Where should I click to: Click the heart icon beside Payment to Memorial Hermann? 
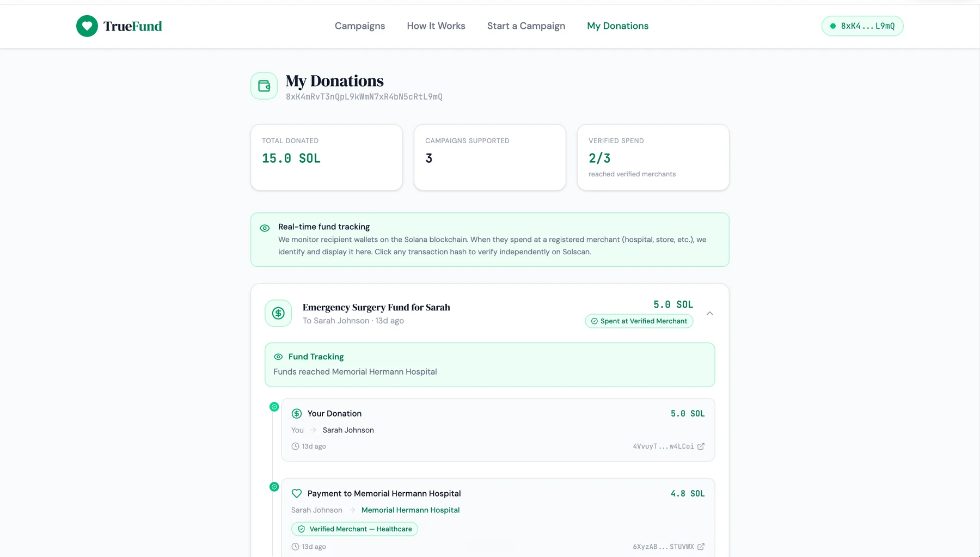click(x=297, y=494)
